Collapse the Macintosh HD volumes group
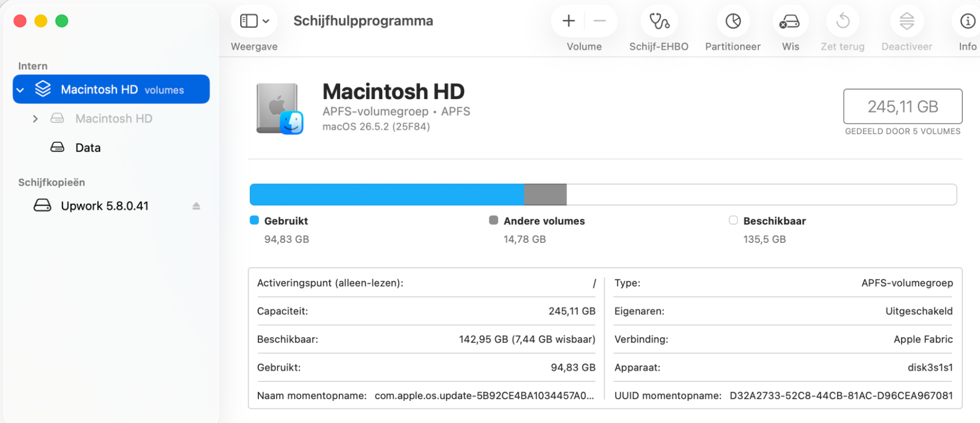 coord(20,90)
